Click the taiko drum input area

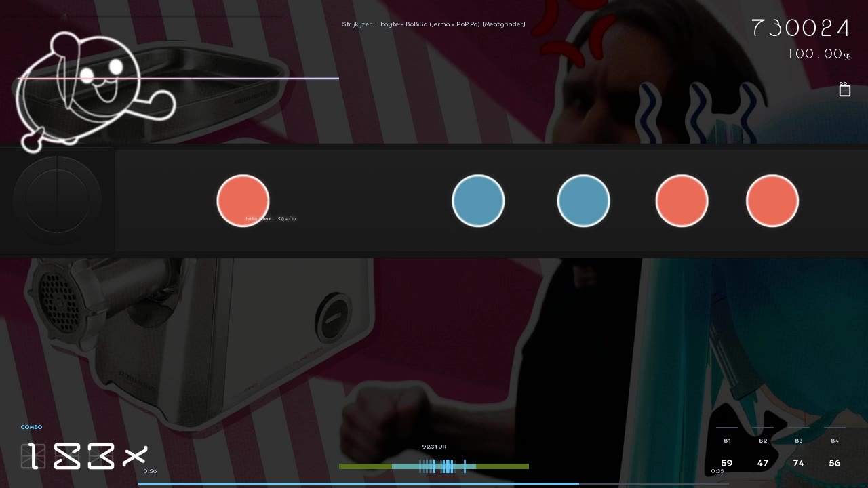pyautogui.click(x=57, y=201)
